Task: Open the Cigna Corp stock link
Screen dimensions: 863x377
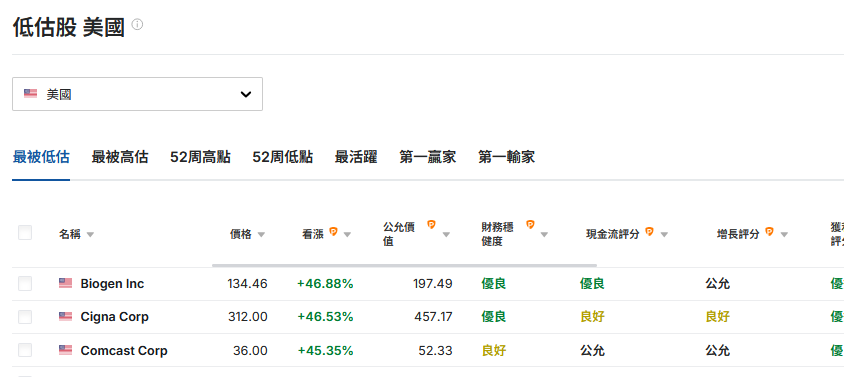Action: click(x=114, y=317)
